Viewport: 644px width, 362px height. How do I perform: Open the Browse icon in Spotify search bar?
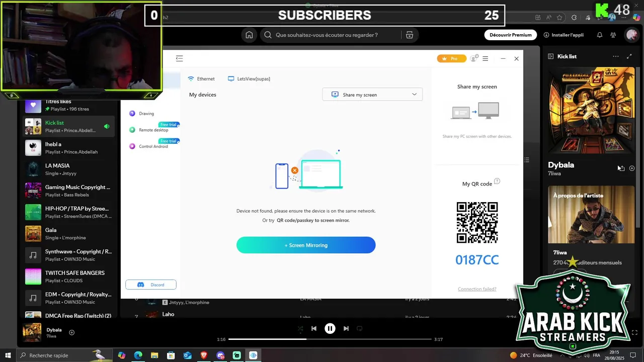click(x=410, y=35)
